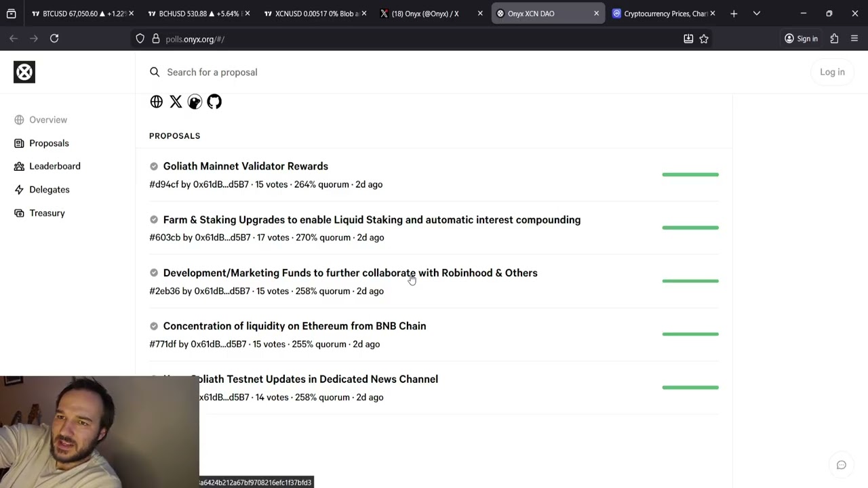This screenshot has width=868, height=488.
Task: Click the '#603cb by 0x61dB...d5B7' details text
Action: pos(200,237)
